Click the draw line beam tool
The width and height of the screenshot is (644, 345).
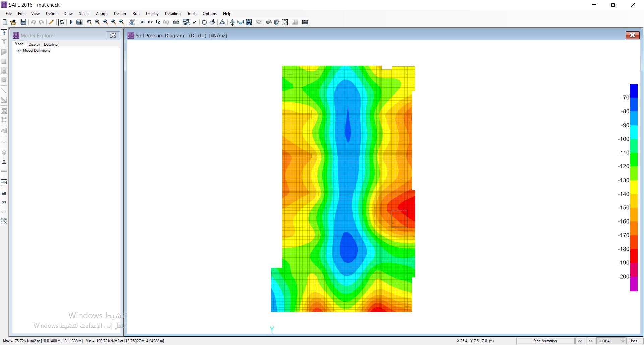pos(4,91)
